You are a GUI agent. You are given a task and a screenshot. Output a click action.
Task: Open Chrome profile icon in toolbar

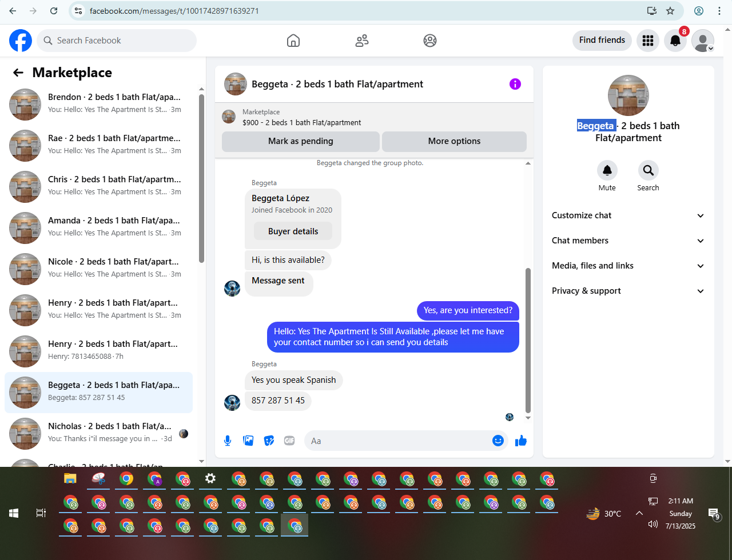coord(699,11)
